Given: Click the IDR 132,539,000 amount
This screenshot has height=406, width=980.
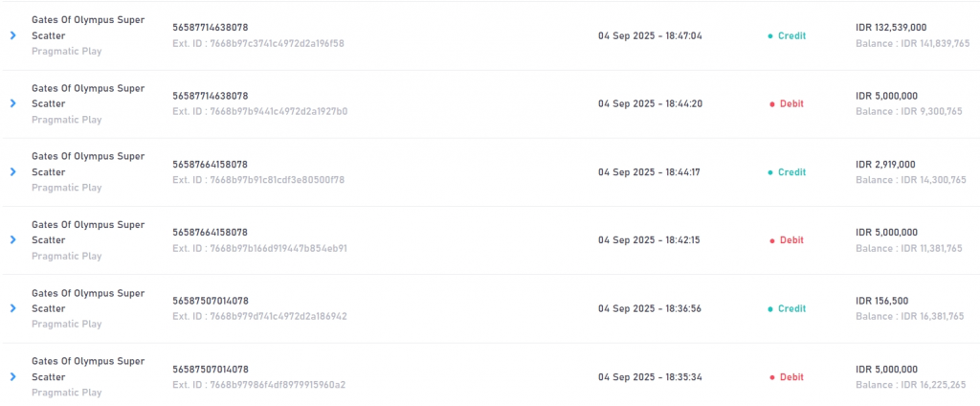Looking at the screenshot, I should point(891,28).
